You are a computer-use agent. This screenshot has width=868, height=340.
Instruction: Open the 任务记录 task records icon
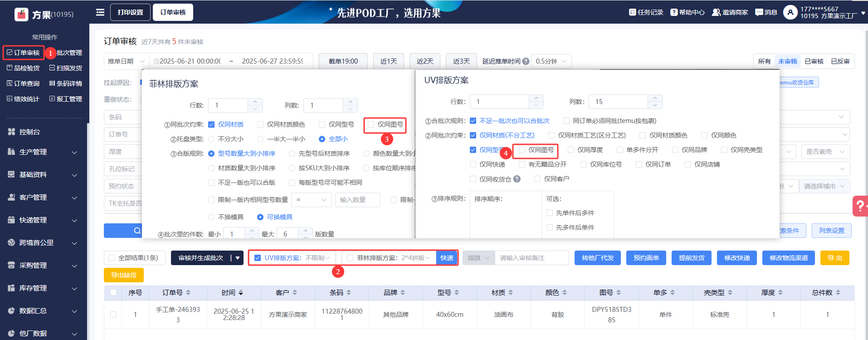(x=632, y=12)
